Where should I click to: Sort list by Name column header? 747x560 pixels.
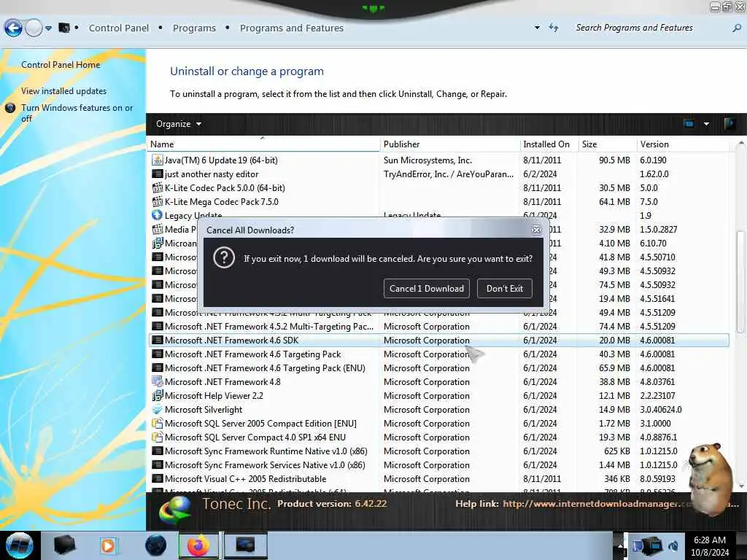click(x=263, y=144)
